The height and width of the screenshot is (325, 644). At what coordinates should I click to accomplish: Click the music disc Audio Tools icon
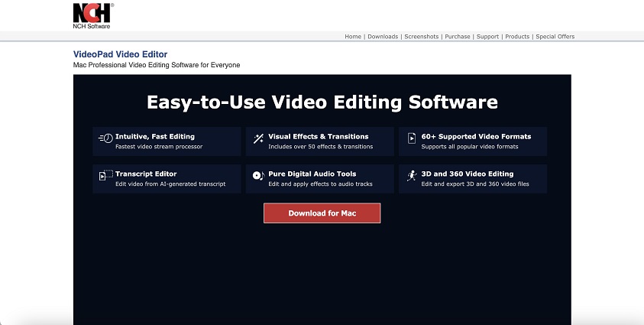258,176
